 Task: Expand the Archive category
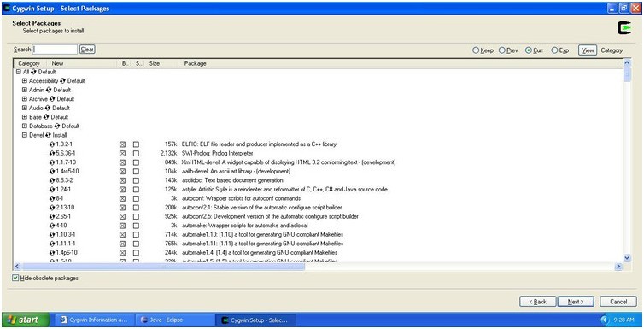coord(25,99)
